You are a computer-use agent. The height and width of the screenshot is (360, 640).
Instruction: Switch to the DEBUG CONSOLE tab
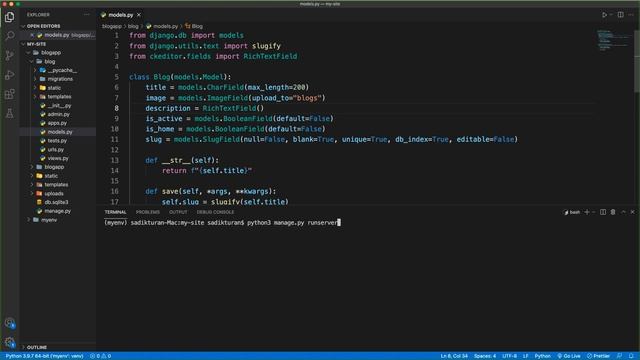pos(215,212)
